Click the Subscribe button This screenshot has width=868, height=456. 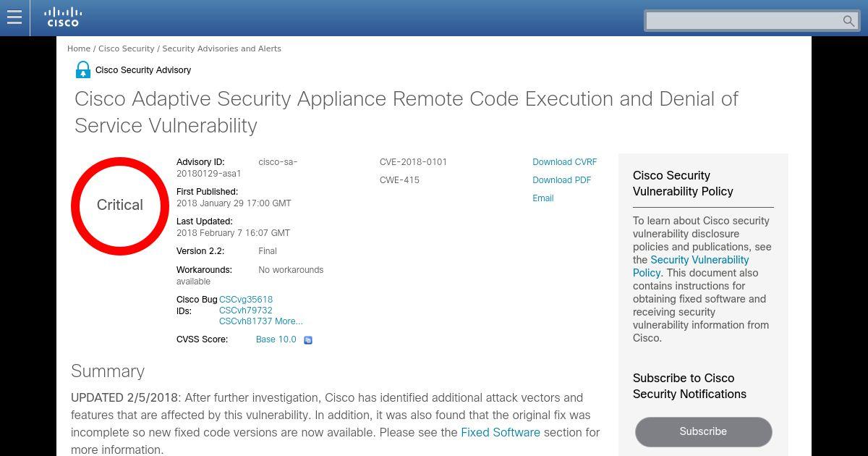(x=703, y=431)
